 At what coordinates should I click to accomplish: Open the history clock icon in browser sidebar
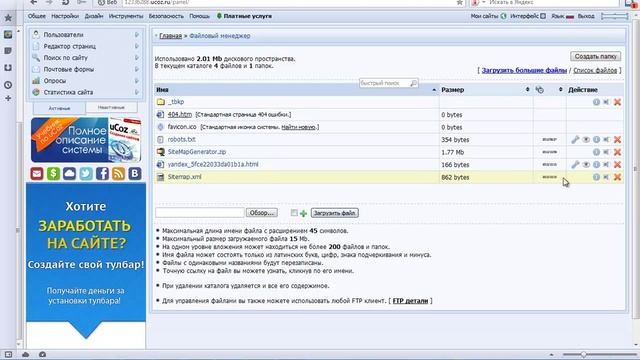pyautogui.click(x=8, y=85)
